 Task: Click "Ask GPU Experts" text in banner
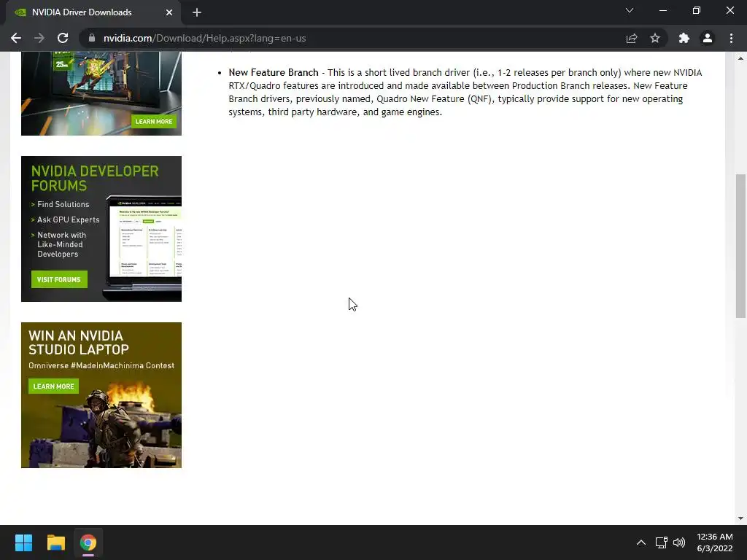[68, 219]
